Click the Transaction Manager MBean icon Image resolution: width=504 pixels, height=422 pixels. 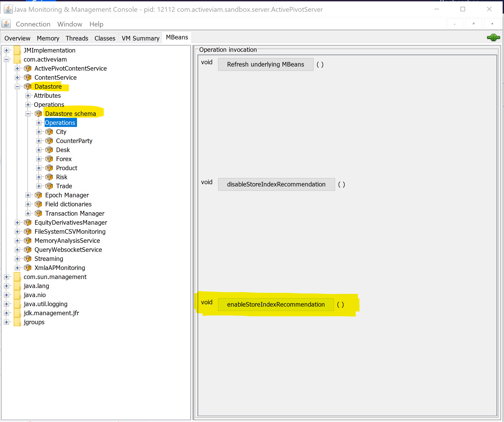point(39,213)
